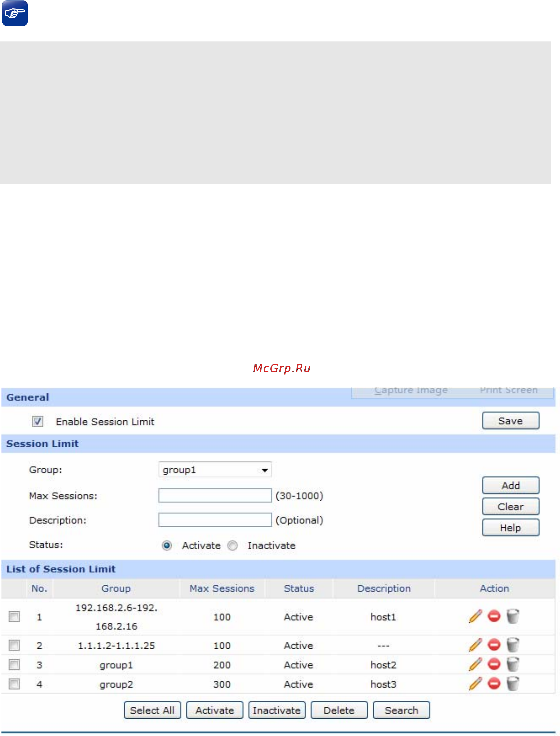Click the Select All button
Image resolution: width=560 pixels, height=736 pixels.
click(x=152, y=710)
